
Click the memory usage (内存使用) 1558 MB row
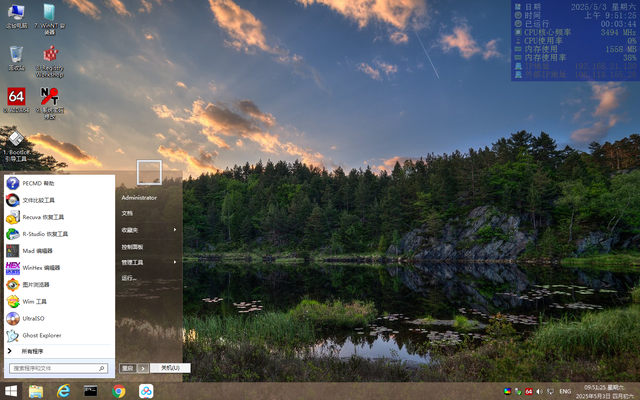coord(576,49)
